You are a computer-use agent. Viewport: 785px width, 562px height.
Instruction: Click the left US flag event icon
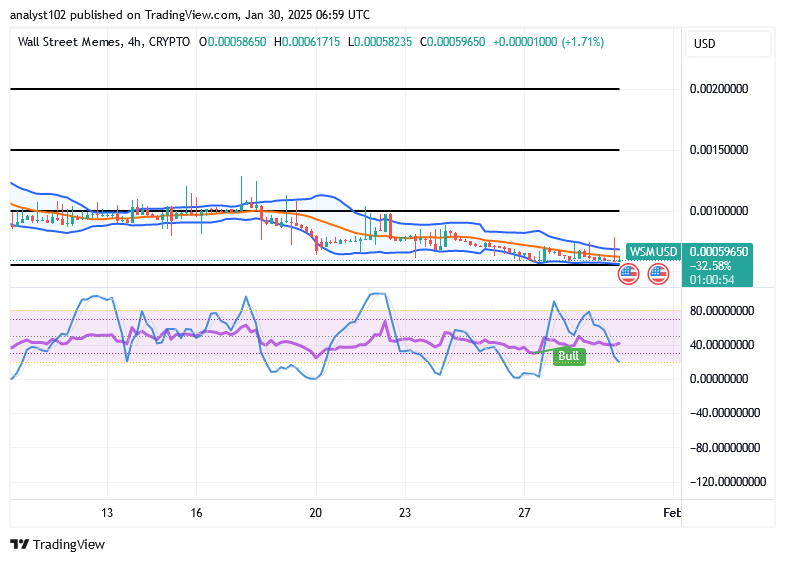point(628,274)
